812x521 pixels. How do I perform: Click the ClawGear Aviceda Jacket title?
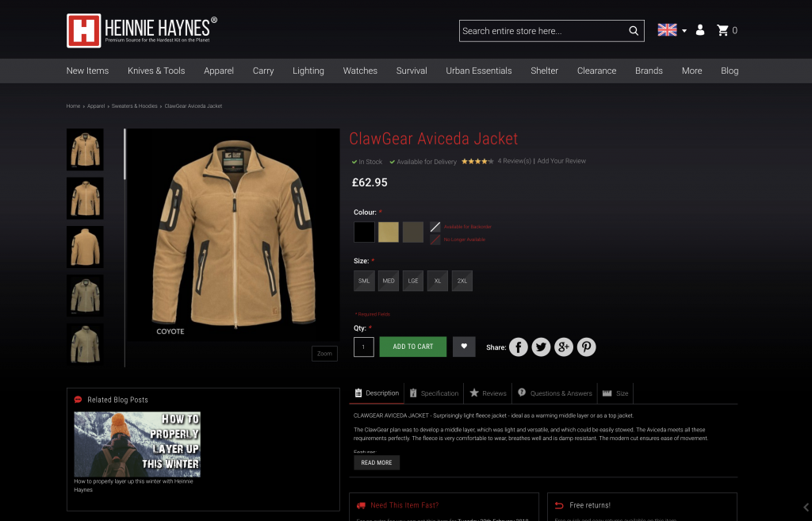(x=434, y=139)
